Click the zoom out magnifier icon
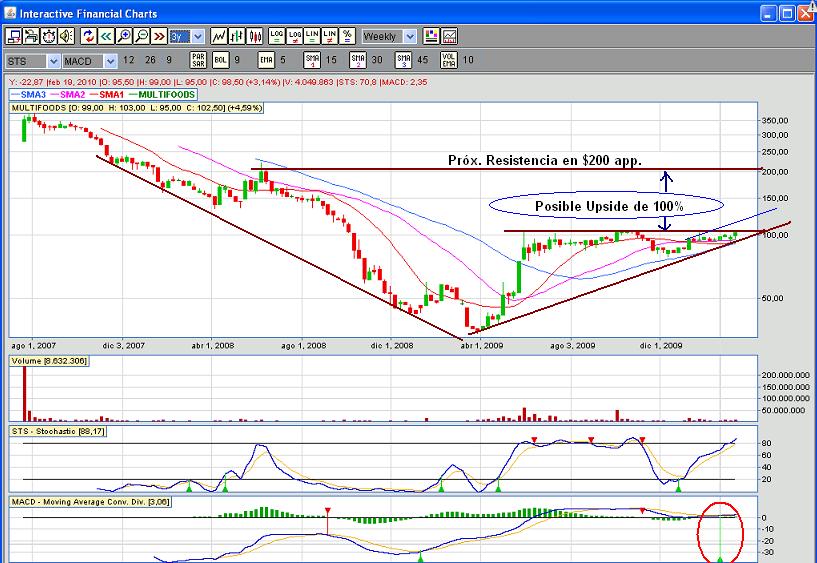The height and width of the screenshot is (563, 817). [141, 36]
